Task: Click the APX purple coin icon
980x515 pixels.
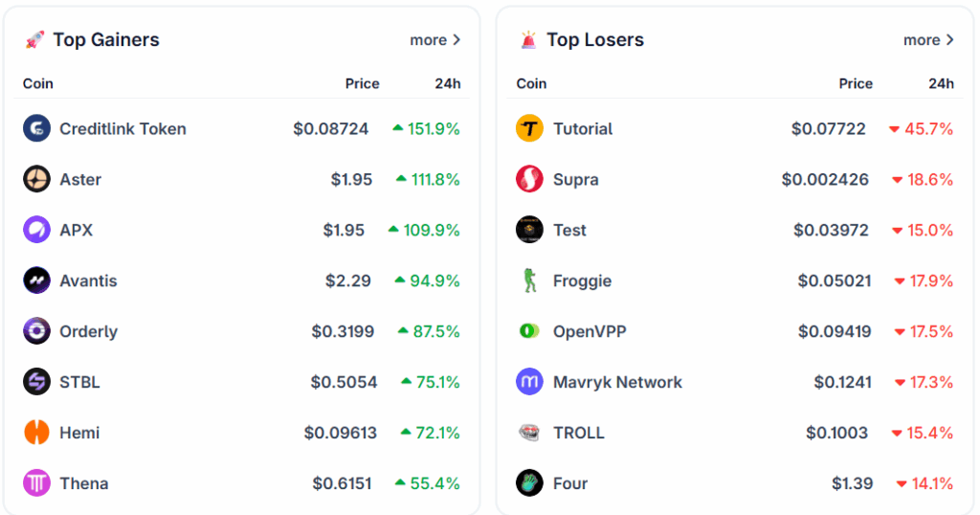Action: click(x=36, y=230)
